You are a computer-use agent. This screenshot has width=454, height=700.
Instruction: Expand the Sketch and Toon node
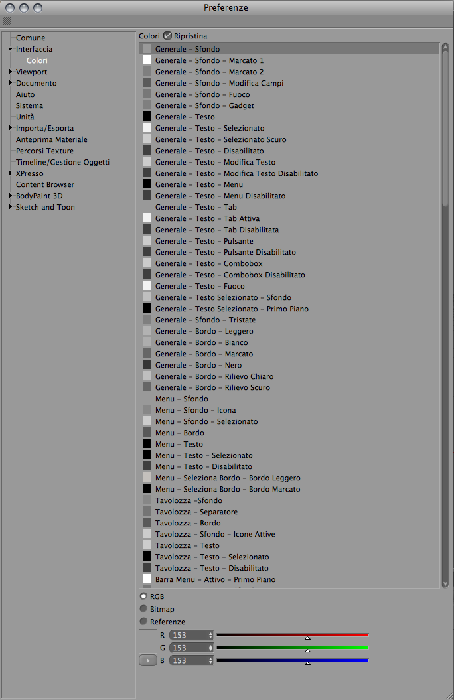[x=10, y=207]
